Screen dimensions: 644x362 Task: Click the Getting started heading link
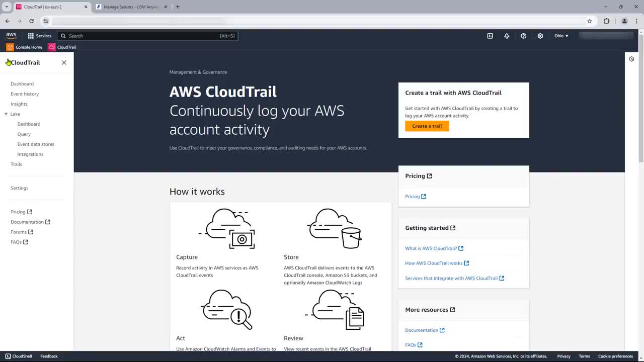[430, 228]
